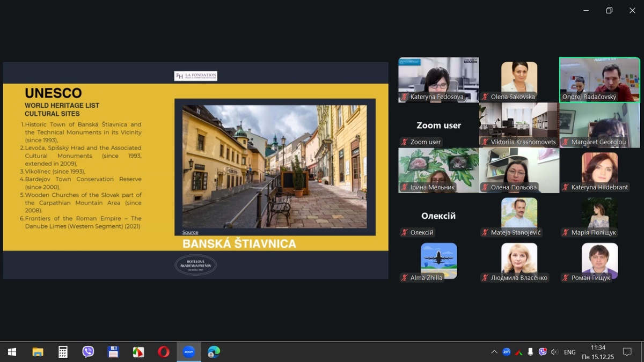
Task: Click the muted mic icon on Alma Zhilla
Action: [x=405, y=278]
